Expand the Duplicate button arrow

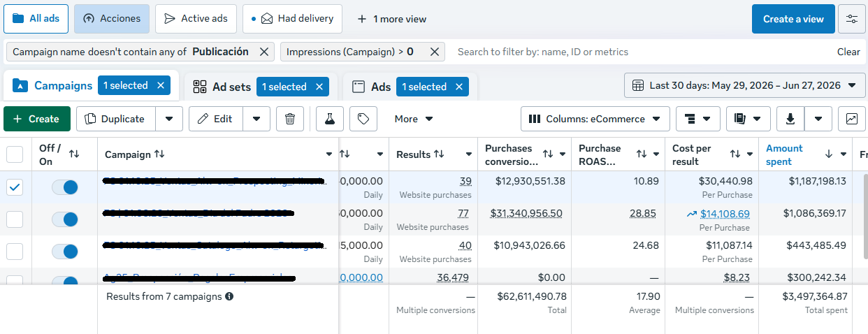(169, 119)
